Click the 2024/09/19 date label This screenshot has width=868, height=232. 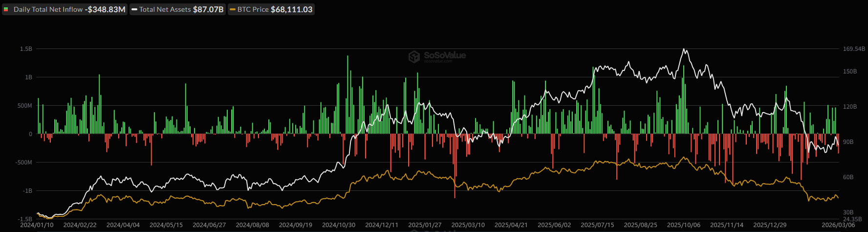coord(296,225)
